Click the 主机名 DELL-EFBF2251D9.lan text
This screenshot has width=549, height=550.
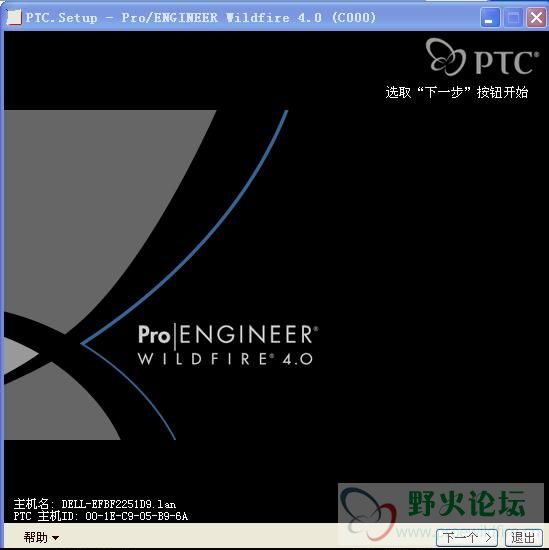[95, 504]
